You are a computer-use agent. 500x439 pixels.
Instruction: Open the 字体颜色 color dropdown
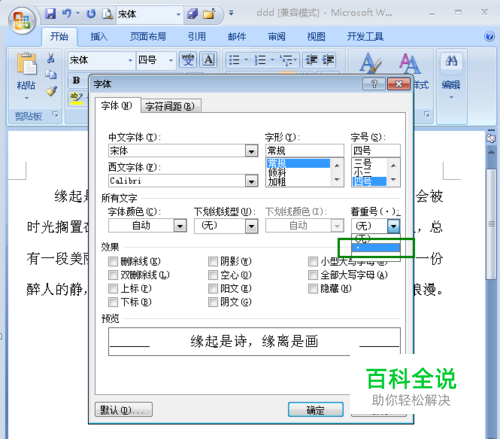(180, 226)
